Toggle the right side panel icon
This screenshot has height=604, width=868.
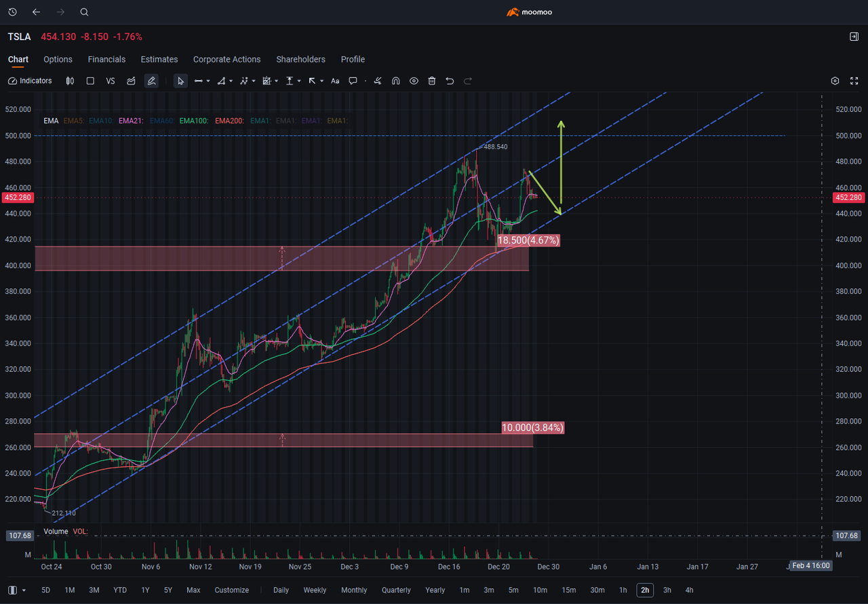(854, 37)
